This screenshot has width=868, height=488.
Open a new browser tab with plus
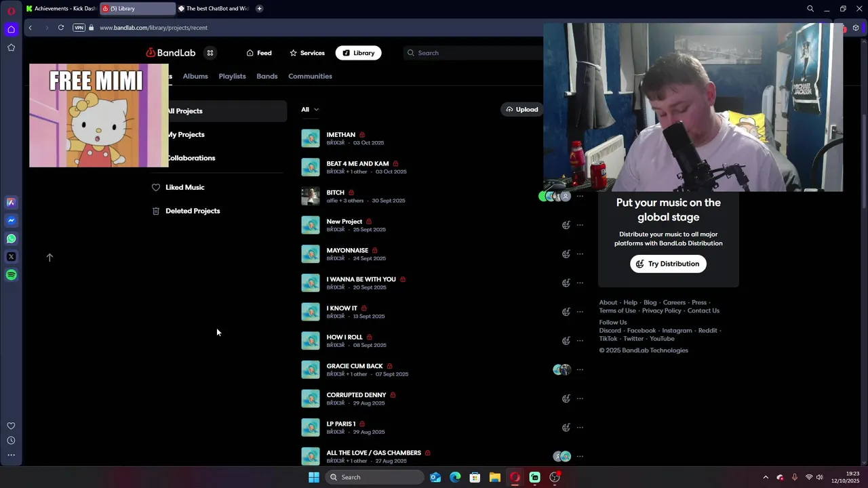pos(259,9)
